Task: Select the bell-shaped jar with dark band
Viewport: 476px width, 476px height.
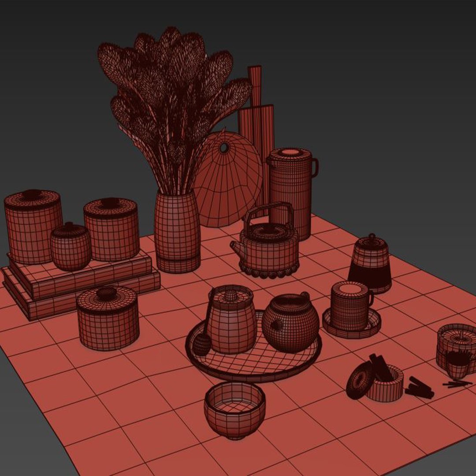Action: [370, 264]
